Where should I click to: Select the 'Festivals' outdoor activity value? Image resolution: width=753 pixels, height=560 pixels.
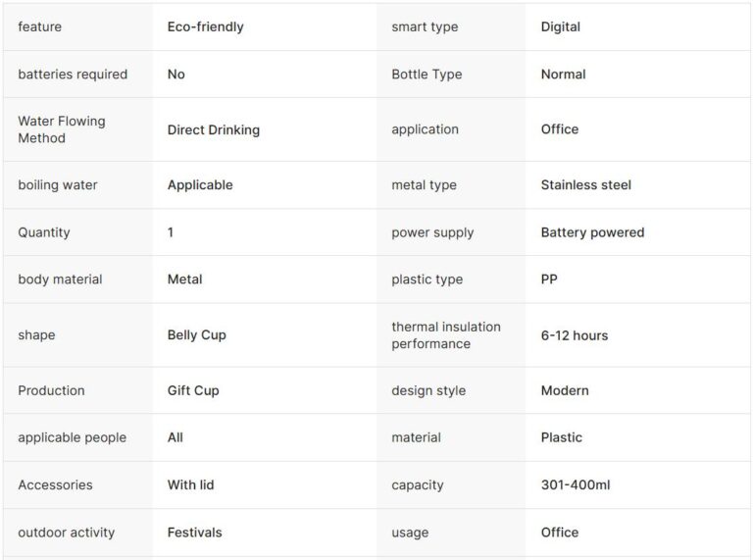194,533
